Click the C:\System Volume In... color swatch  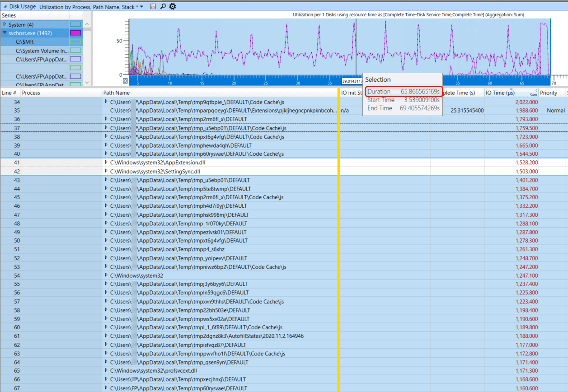pos(75,50)
